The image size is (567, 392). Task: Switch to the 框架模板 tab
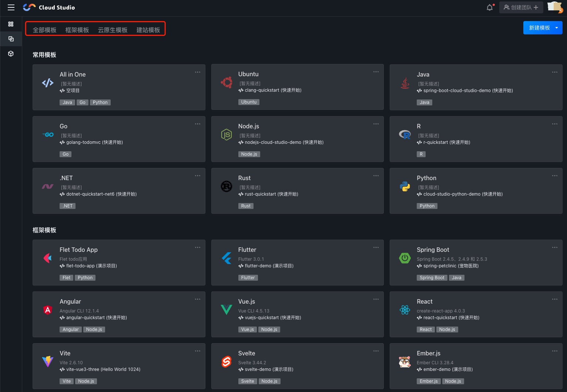pos(77,30)
